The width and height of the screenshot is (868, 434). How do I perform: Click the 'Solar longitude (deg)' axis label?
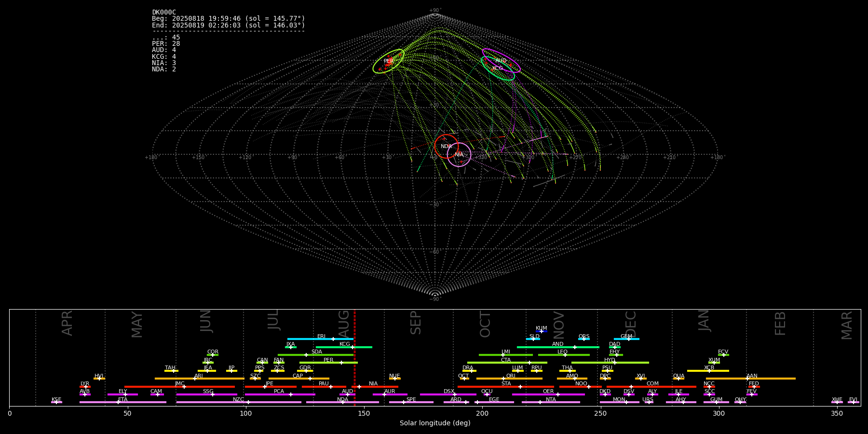tap(435, 423)
